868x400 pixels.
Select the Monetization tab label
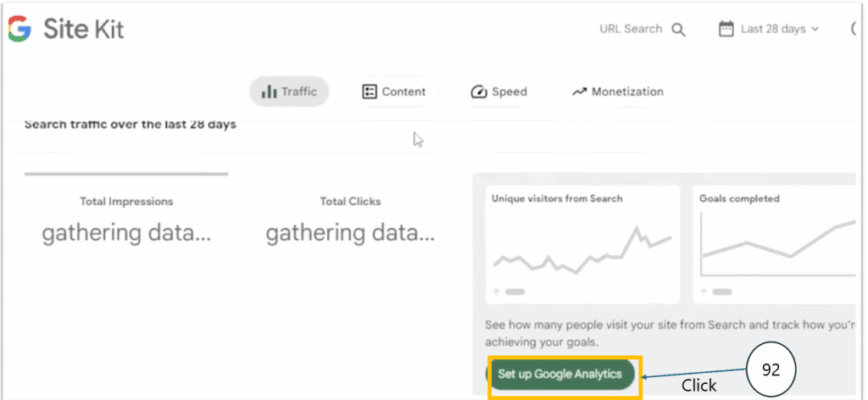point(627,92)
